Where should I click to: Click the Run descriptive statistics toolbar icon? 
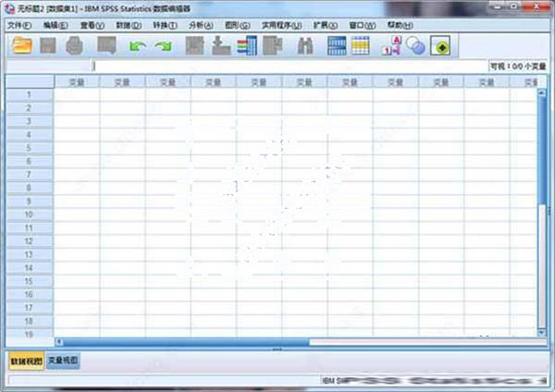click(x=273, y=46)
